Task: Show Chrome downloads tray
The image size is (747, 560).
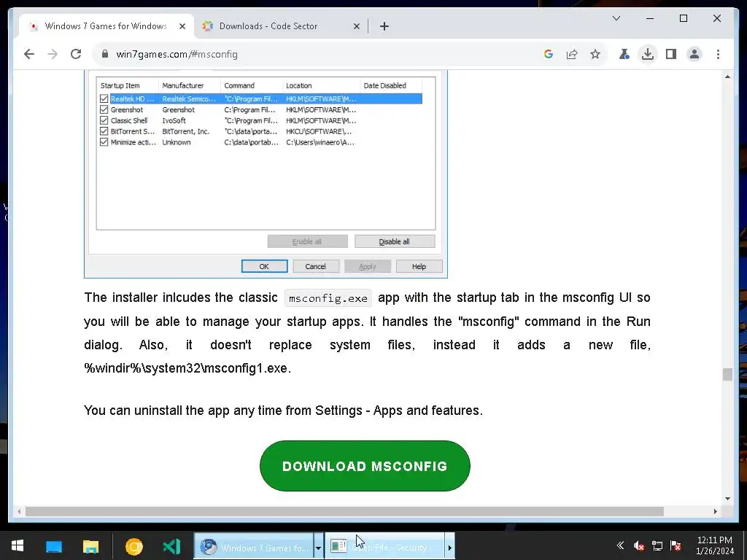Action: pyautogui.click(x=648, y=54)
